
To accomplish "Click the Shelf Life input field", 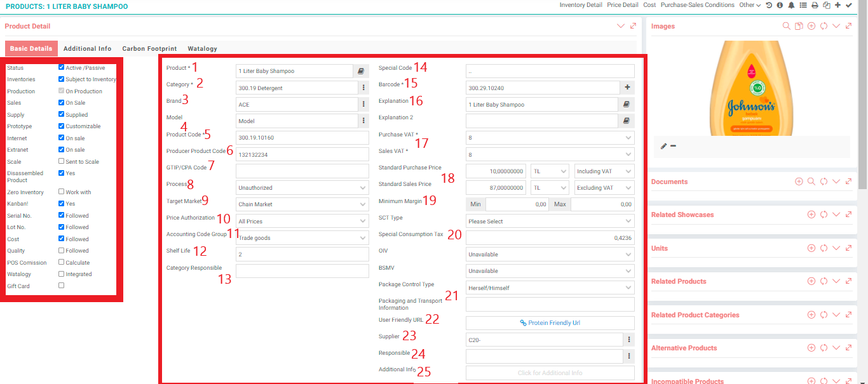I will tap(302, 255).
